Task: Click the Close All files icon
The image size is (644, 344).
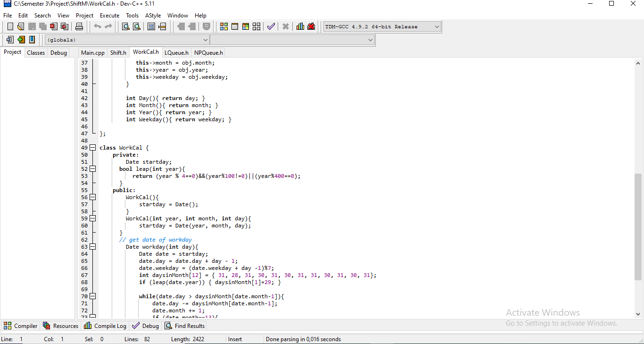Action: (x=65, y=26)
